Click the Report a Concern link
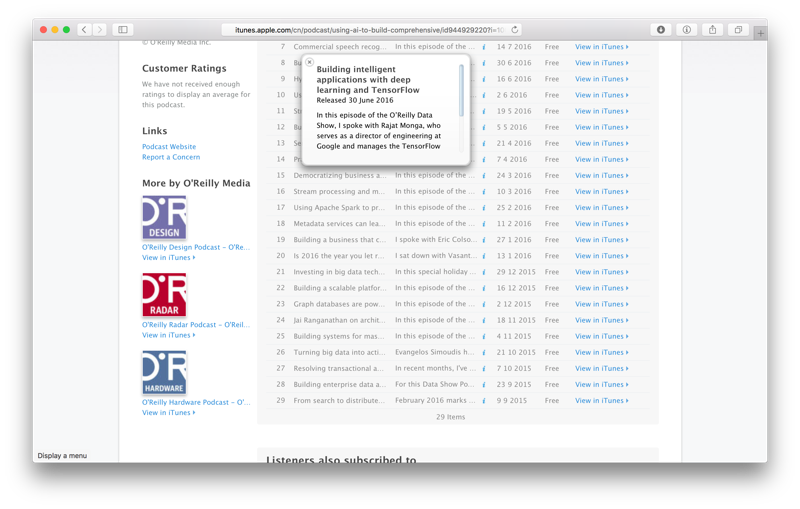The image size is (800, 509). click(171, 157)
